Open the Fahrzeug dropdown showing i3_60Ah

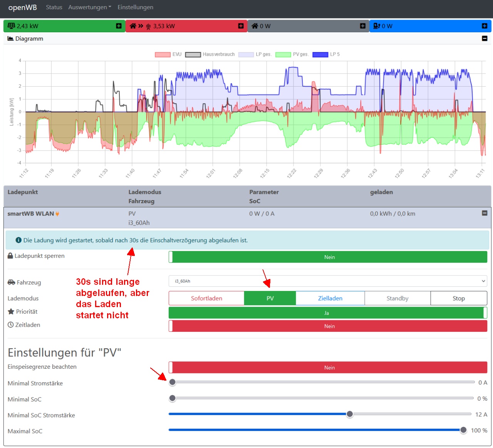pyautogui.click(x=328, y=281)
